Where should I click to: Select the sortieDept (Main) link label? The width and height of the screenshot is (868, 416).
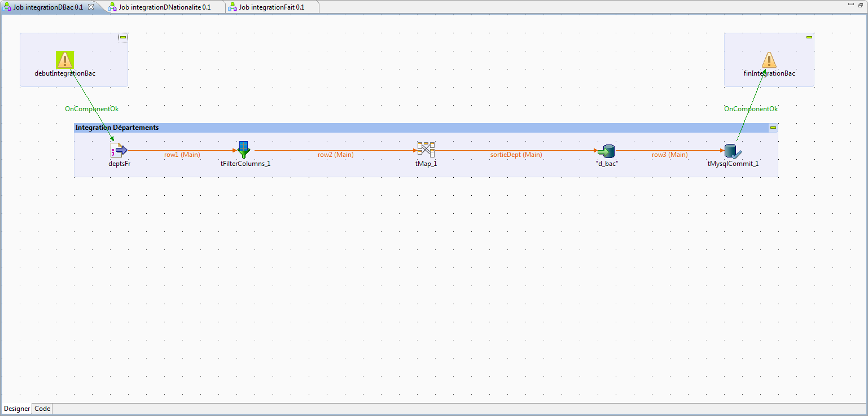click(516, 155)
